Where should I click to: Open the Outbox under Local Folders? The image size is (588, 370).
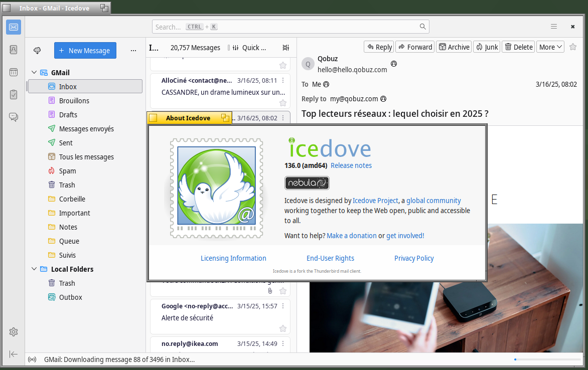85,297
